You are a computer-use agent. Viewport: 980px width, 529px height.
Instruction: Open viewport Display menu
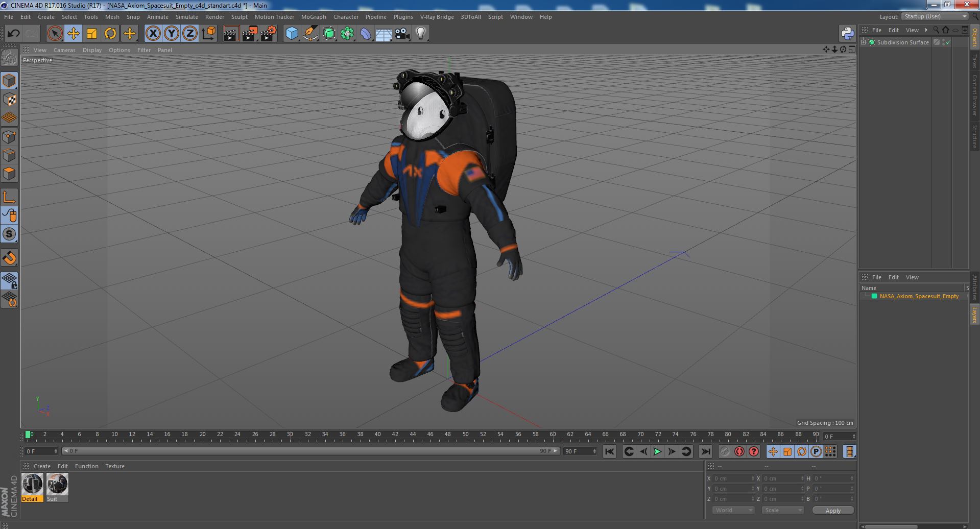(92, 50)
